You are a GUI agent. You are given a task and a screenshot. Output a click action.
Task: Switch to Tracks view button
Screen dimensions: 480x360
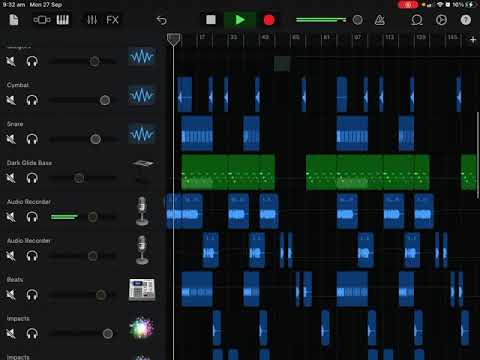42,20
